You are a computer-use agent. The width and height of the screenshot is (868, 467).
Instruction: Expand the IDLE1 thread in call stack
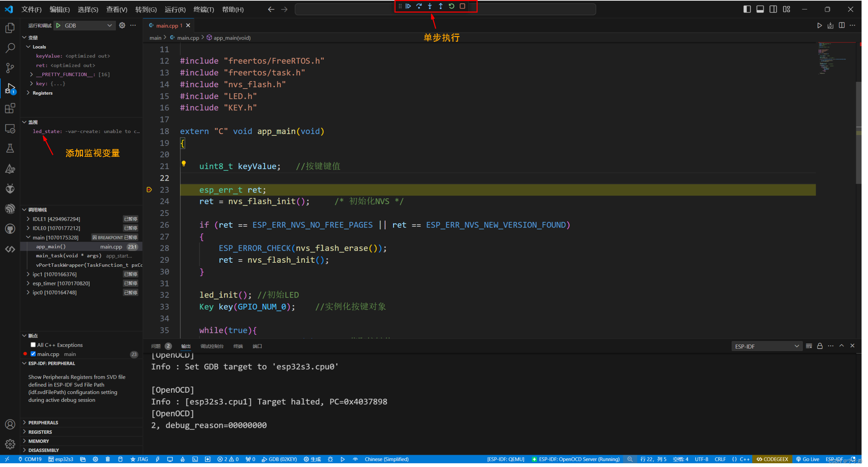tap(28, 219)
